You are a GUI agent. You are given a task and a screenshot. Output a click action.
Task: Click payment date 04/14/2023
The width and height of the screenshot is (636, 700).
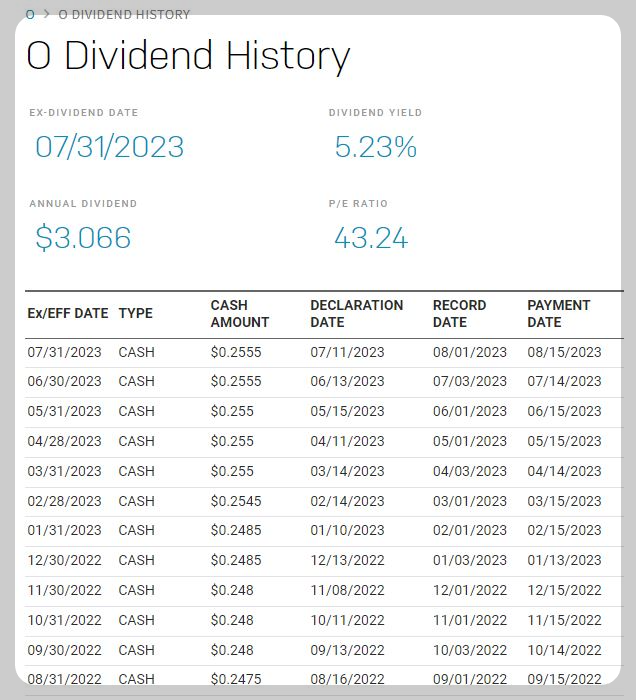tap(565, 471)
